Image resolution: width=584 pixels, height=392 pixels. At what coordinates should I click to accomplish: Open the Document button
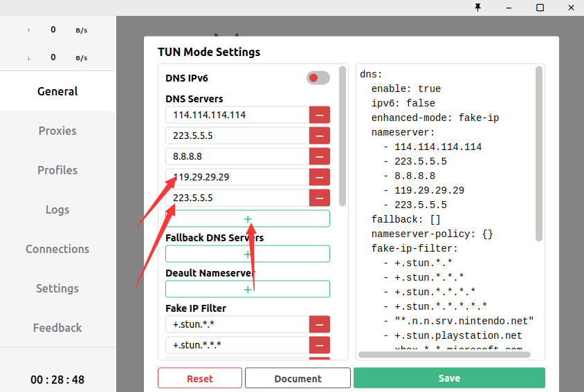coord(298,378)
